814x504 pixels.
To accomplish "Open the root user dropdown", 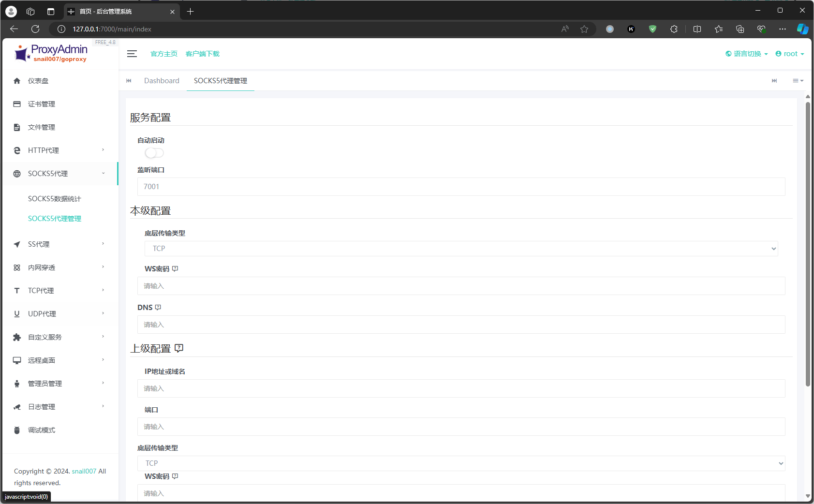I will point(790,54).
